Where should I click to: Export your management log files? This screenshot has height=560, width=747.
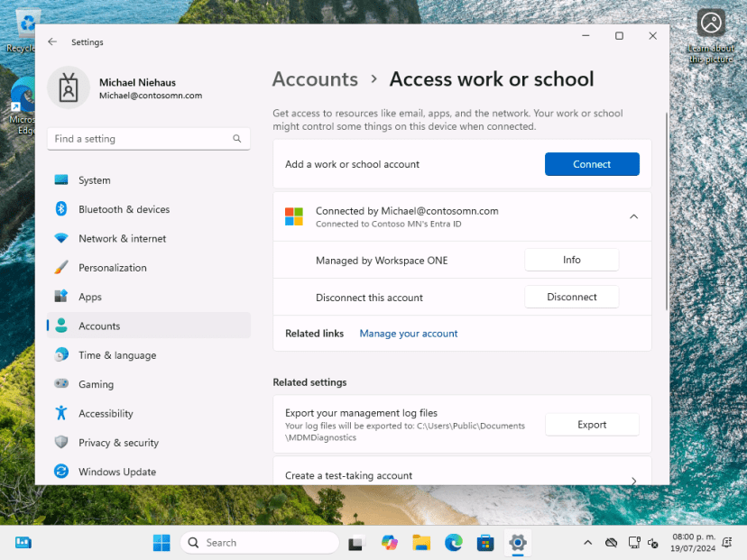(592, 424)
